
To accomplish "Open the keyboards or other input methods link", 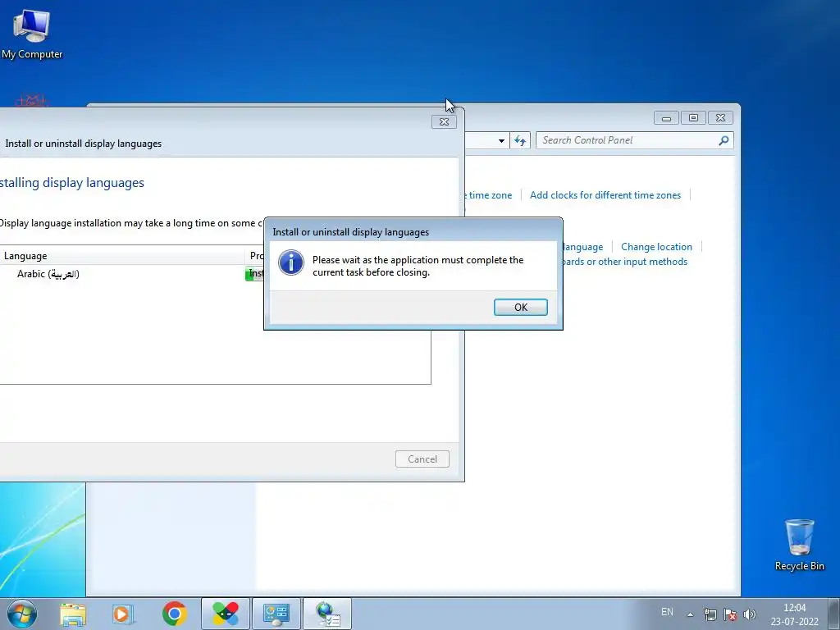I will coord(624,262).
